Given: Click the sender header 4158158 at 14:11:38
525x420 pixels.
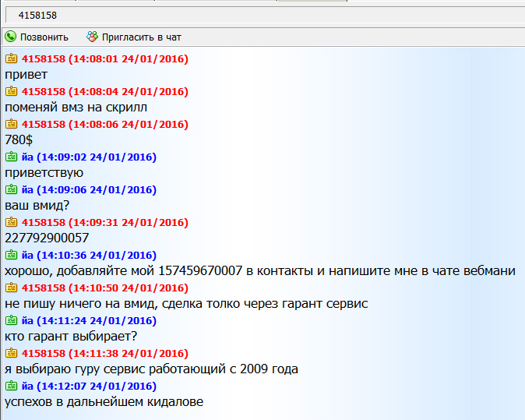Looking at the screenshot, I should (x=104, y=353).
